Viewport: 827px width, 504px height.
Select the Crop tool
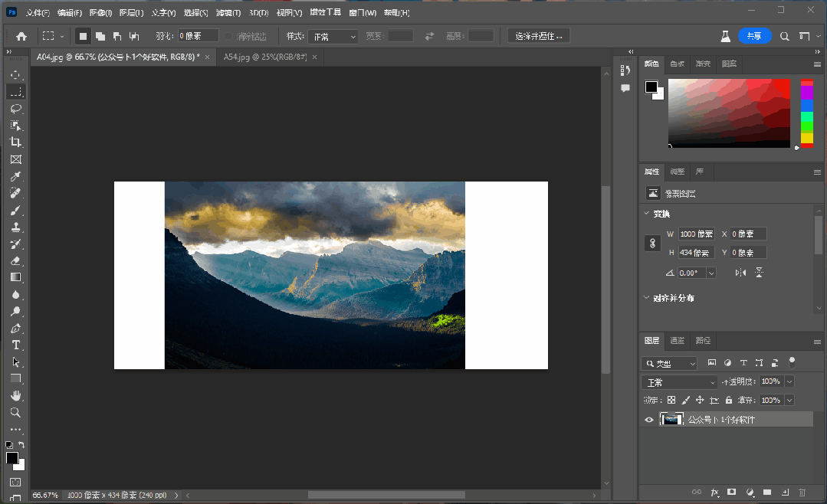click(15, 142)
